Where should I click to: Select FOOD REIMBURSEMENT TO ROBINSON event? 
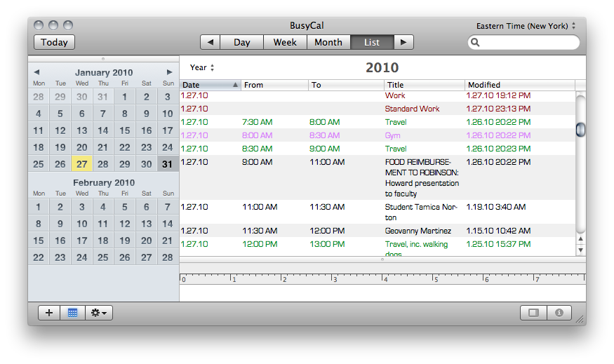pyautogui.click(x=378, y=177)
